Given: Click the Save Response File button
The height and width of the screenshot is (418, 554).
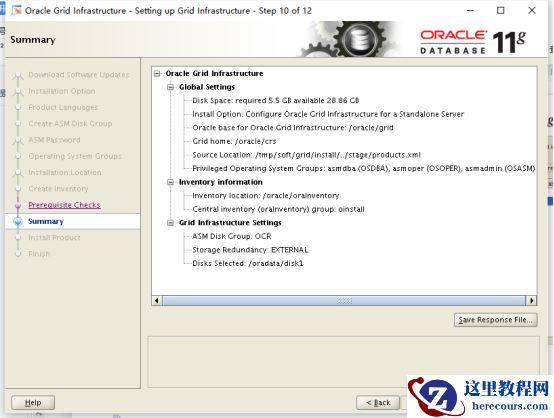Looking at the screenshot, I should coord(495,320).
